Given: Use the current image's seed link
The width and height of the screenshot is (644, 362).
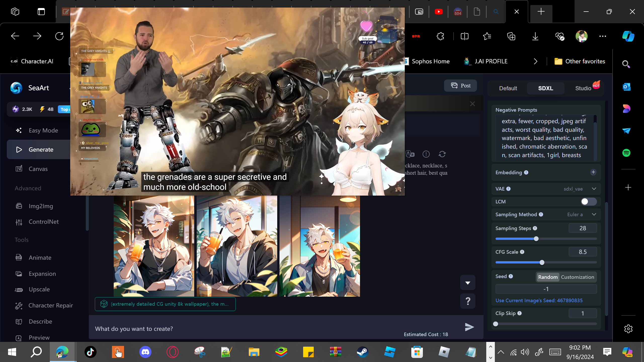Looking at the screenshot, I should coord(539,301).
